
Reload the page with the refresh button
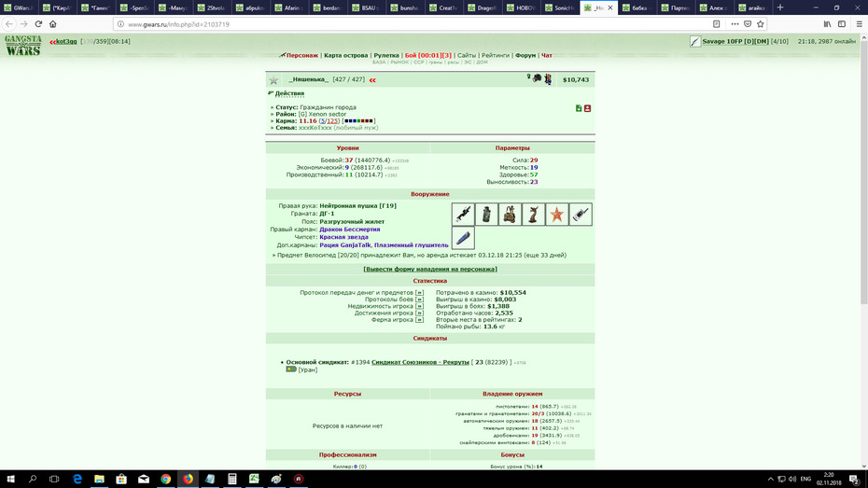38,23
